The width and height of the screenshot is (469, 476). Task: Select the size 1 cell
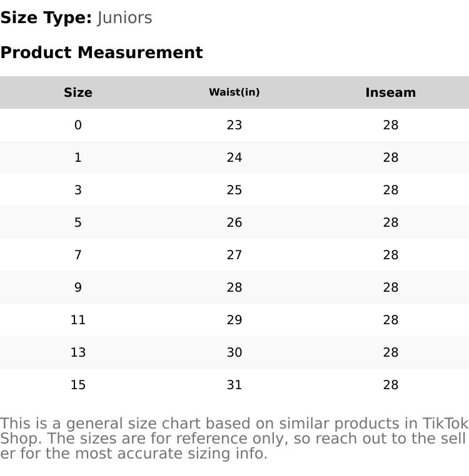tap(78, 157)
